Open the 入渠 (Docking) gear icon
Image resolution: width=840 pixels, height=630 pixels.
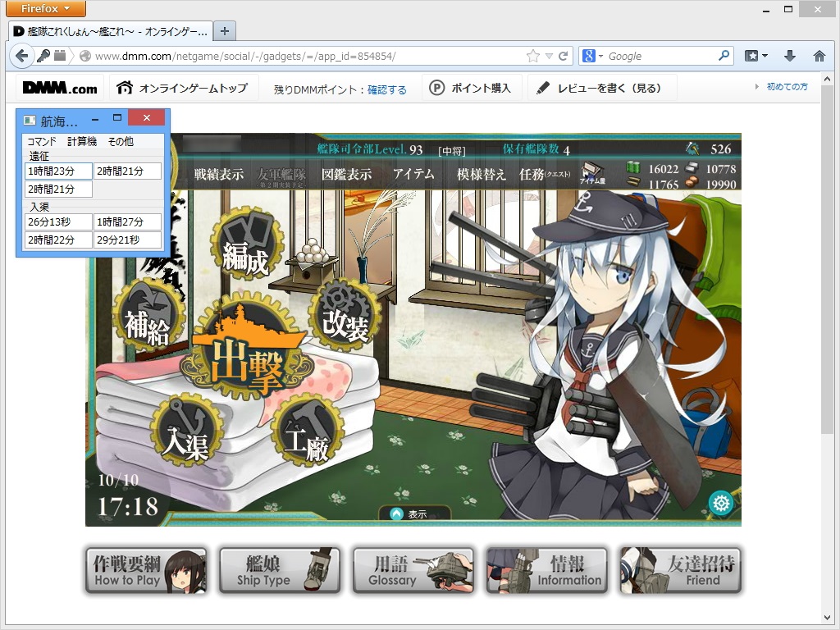186,430
